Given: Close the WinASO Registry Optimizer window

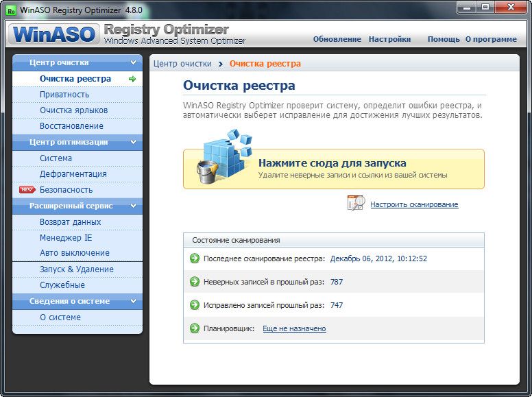Looking at the screenshot, I should click(x=511, y=7).
